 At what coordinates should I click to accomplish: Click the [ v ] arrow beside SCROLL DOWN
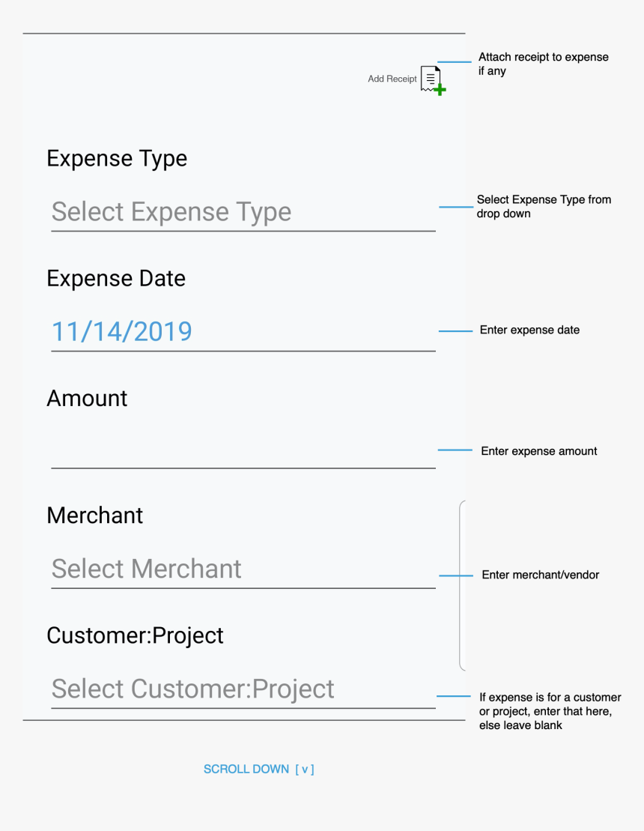click(x=305, y=769)
